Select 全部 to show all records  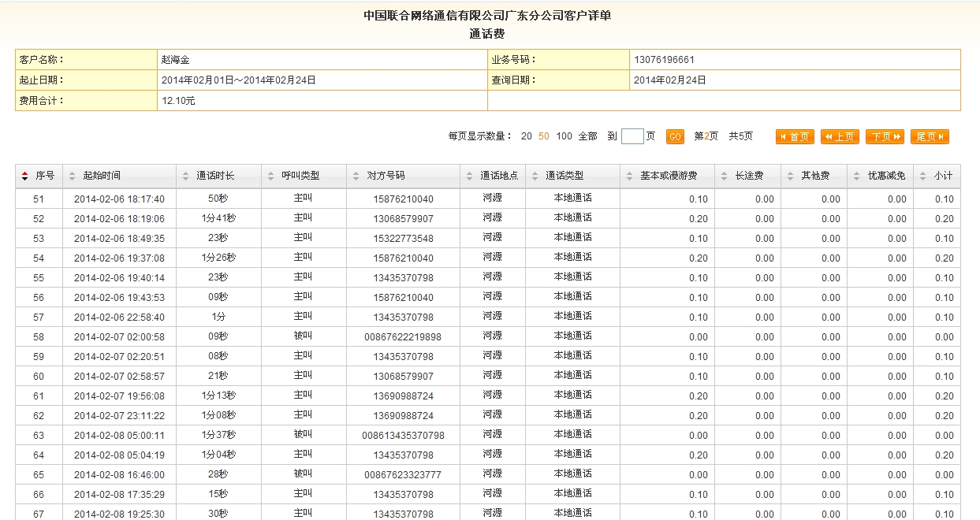[x=587, y=136]
